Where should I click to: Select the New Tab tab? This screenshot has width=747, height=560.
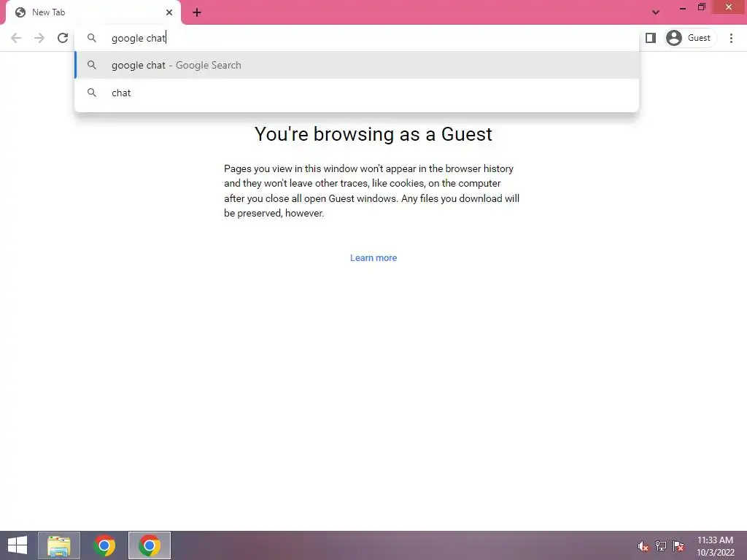pyautogui.click(x=93, y=12)
